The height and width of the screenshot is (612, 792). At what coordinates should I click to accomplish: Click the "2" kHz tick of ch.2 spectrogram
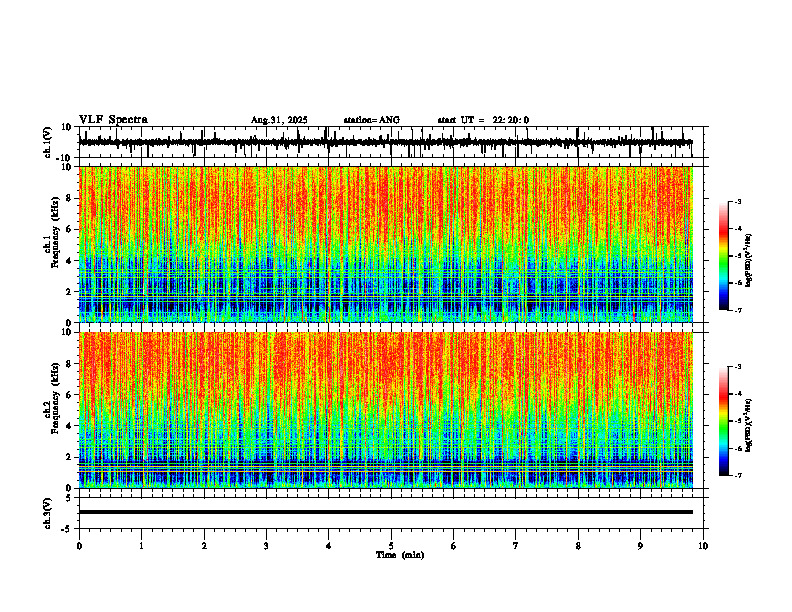70,457
